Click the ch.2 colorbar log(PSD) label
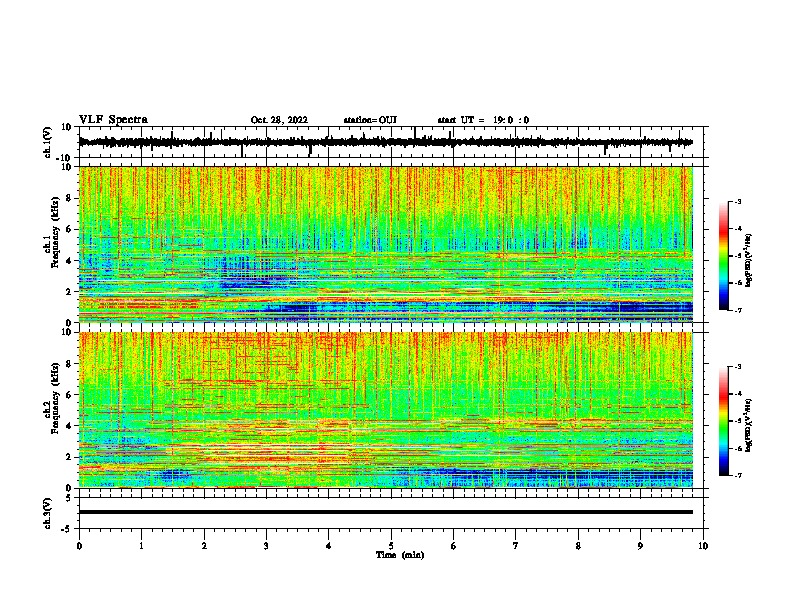 click(749, 426)
